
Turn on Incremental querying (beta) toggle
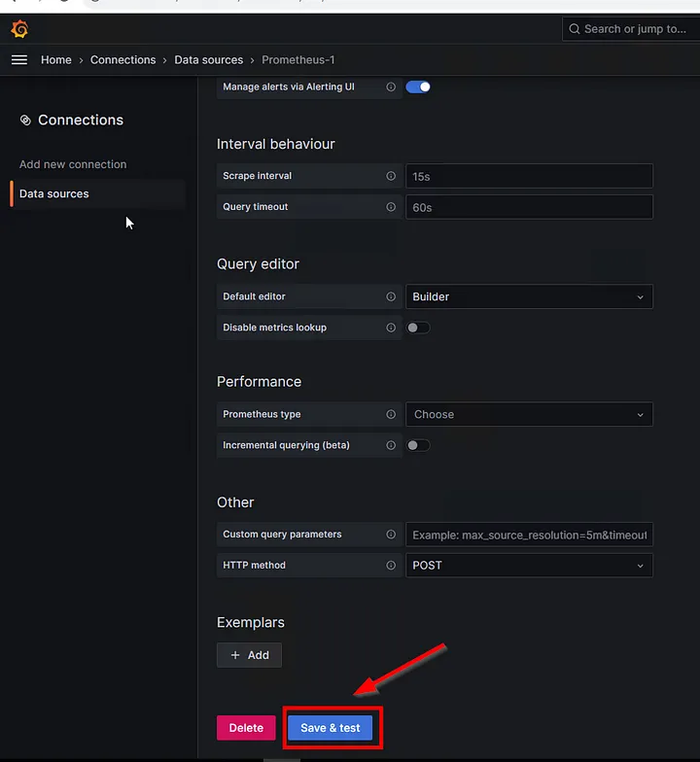pos(418,445)
